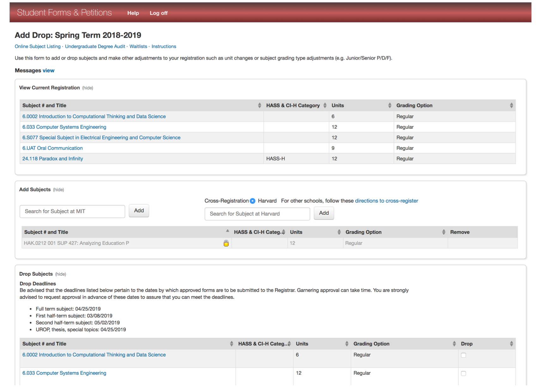554x392 pixels.
Task: Open Help in the top bar
Action: [133, 13]
